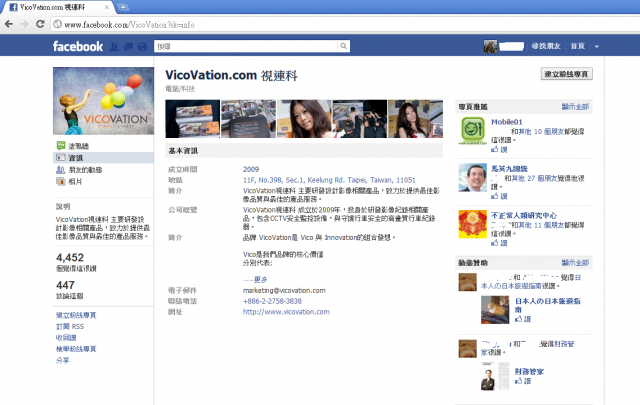Open the messages icon in the header
Screen dimensions: 640x405
point(128,47)
